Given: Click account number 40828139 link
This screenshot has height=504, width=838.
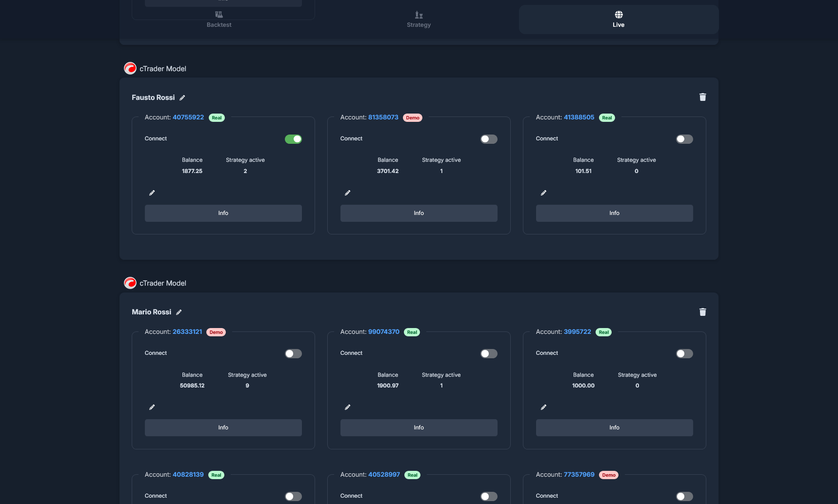Looking at the screenshot, I should [188, 475].
